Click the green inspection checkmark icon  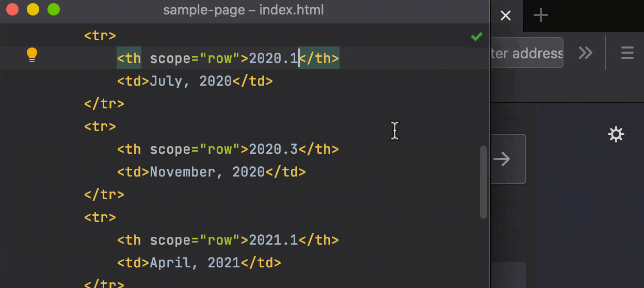click(476, 37)
